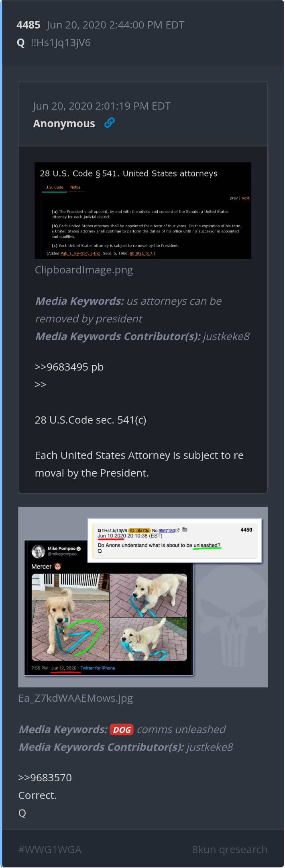This screenshot has height=868, width=285.
Task: Click the yellow ID: dfa70c badge
Action: [139, 530]
